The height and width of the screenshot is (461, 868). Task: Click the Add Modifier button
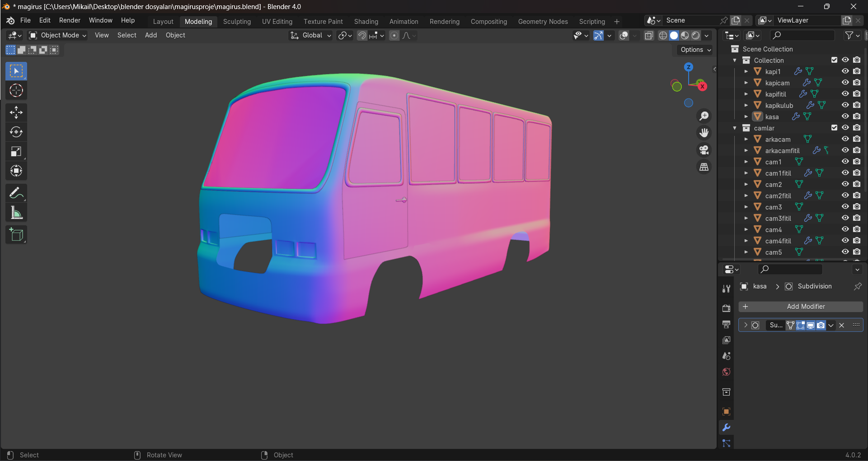[801, 307]
